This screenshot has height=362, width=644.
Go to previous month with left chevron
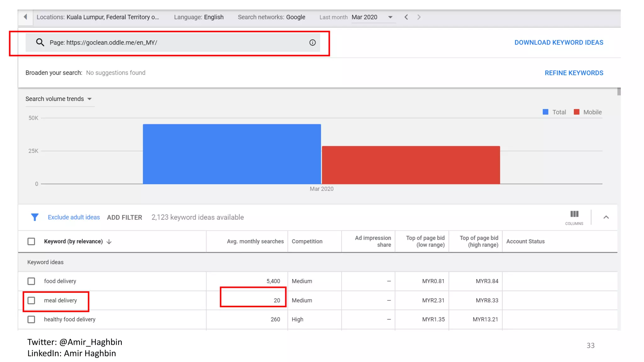point(406,17)
